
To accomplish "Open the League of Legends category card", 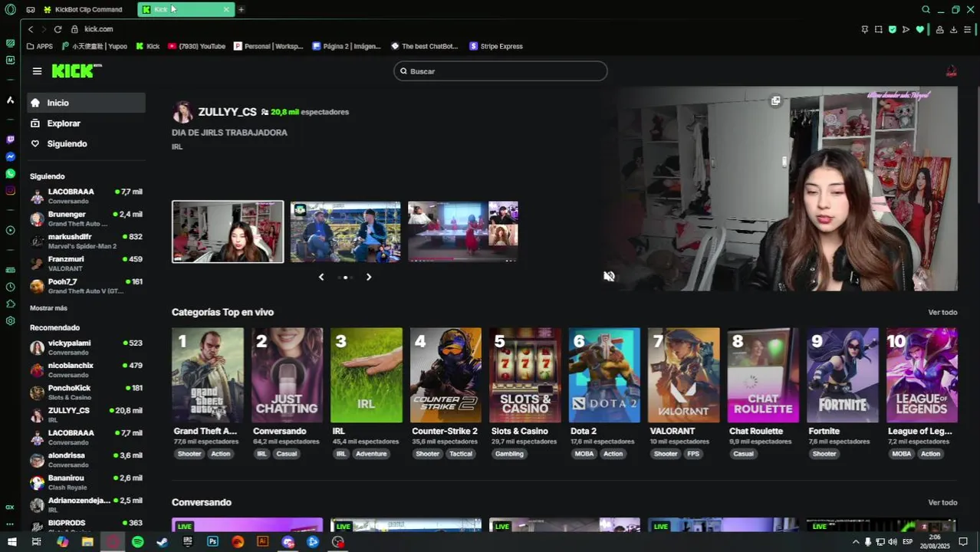I will pos(922,376).
